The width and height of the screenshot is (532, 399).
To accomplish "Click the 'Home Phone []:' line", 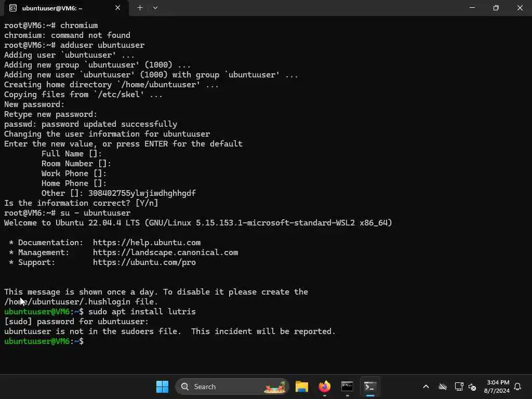I will 74,183.
